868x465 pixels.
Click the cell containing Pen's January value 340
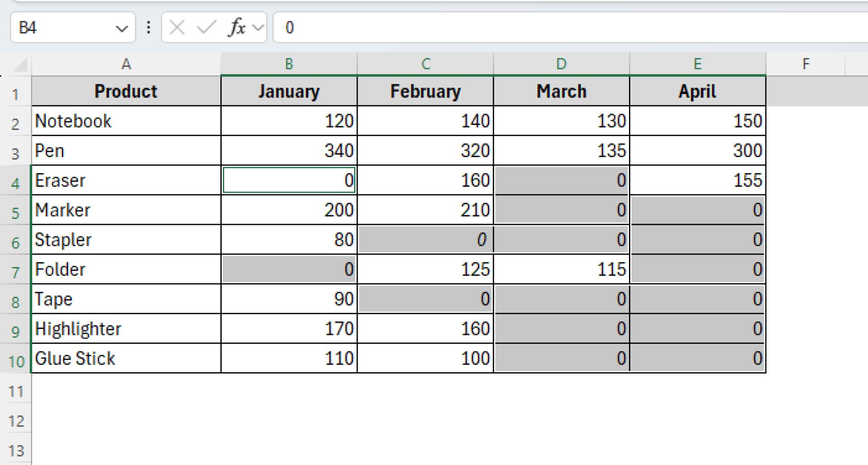click(289, 150)
